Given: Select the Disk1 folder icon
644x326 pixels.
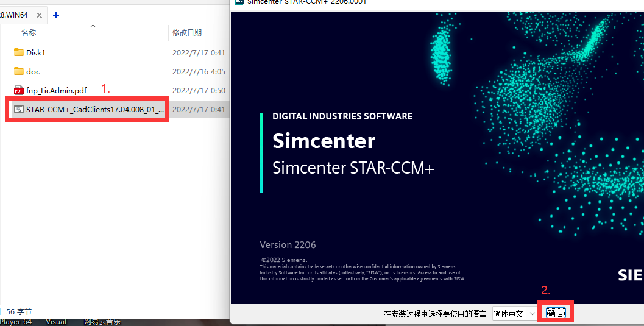Looking at the screenshot, I should [x=18, y=52].
